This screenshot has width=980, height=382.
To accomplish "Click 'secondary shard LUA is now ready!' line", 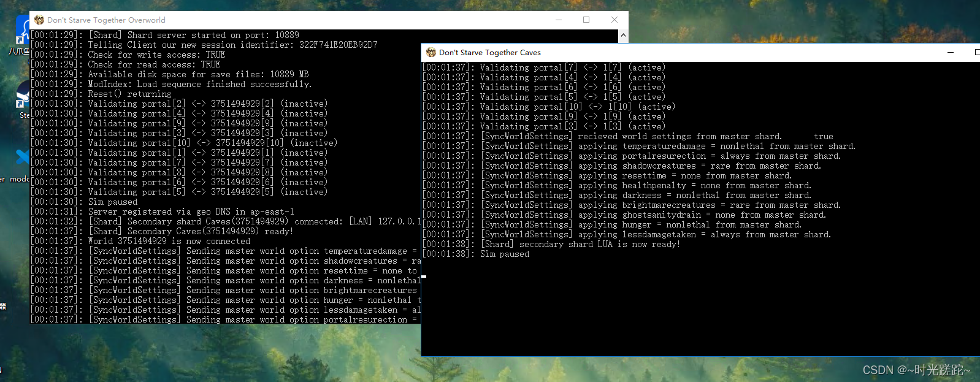I will 551,244.
